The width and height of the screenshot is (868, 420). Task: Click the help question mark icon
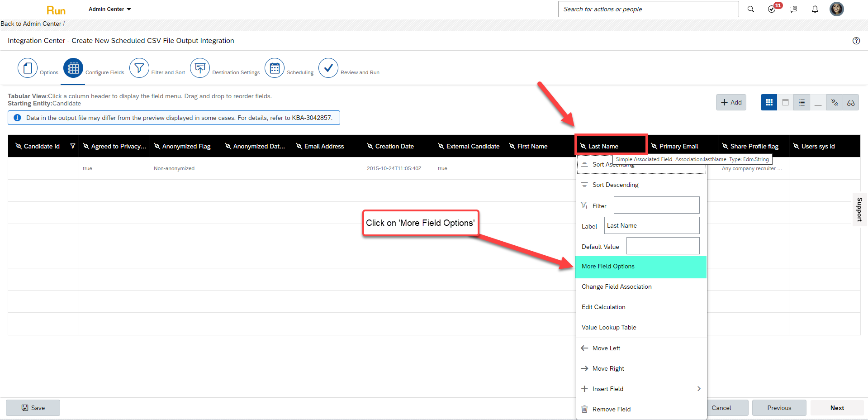[856, 41]
